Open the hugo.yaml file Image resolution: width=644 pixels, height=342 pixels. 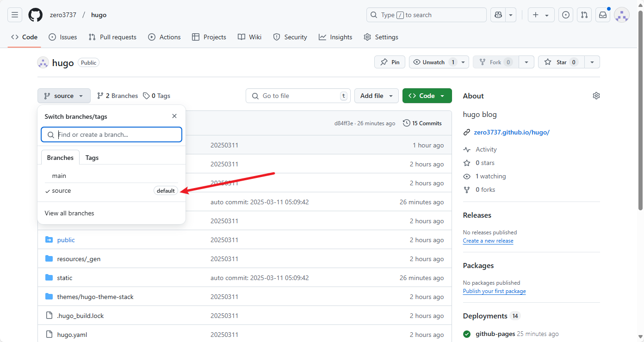pos(72,335)
